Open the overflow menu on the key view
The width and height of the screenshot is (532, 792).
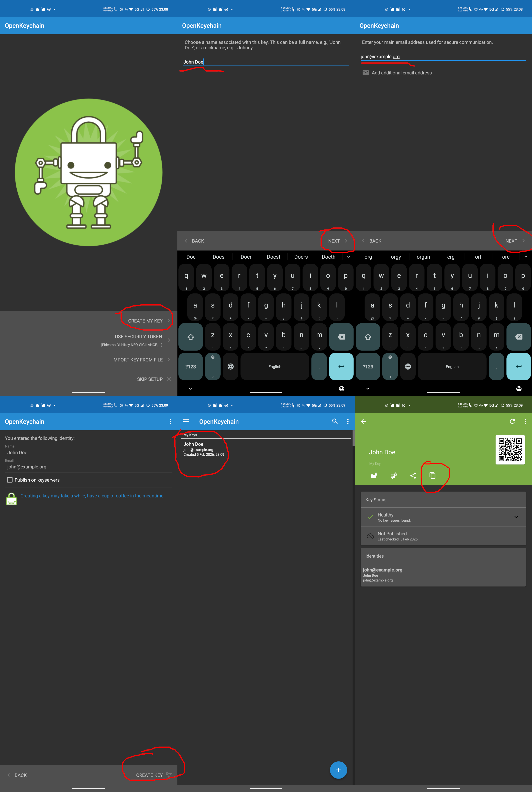(x=525, y=421)
